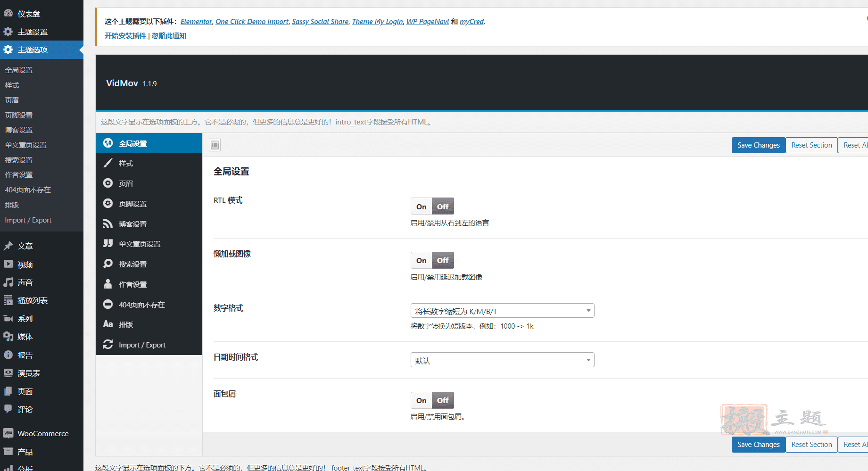Turn 面包屑 Off

point(443,400)
